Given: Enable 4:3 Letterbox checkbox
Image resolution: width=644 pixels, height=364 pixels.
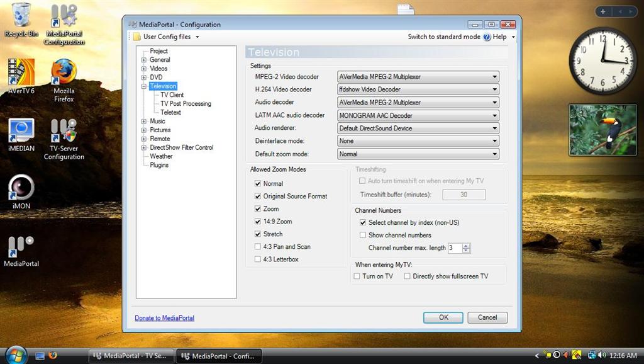Looking at the screenshot, I should click(257, 259).
